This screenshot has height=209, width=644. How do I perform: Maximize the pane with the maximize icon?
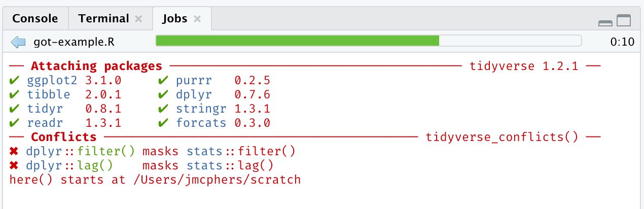[623, 20]
